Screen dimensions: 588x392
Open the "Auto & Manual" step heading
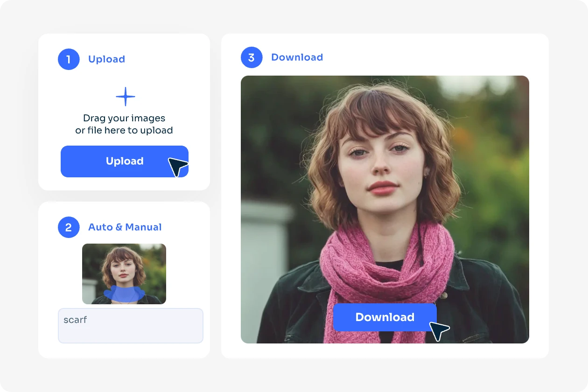[x=125, y=227]
